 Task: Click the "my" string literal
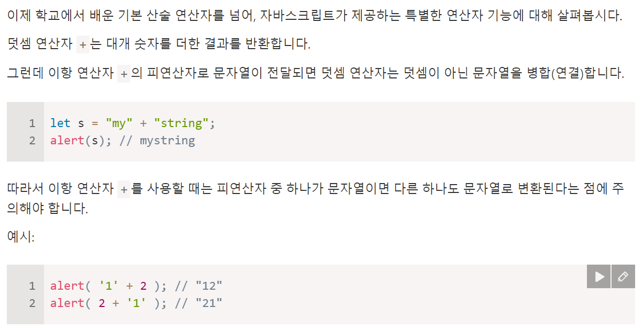coord(119,123)
